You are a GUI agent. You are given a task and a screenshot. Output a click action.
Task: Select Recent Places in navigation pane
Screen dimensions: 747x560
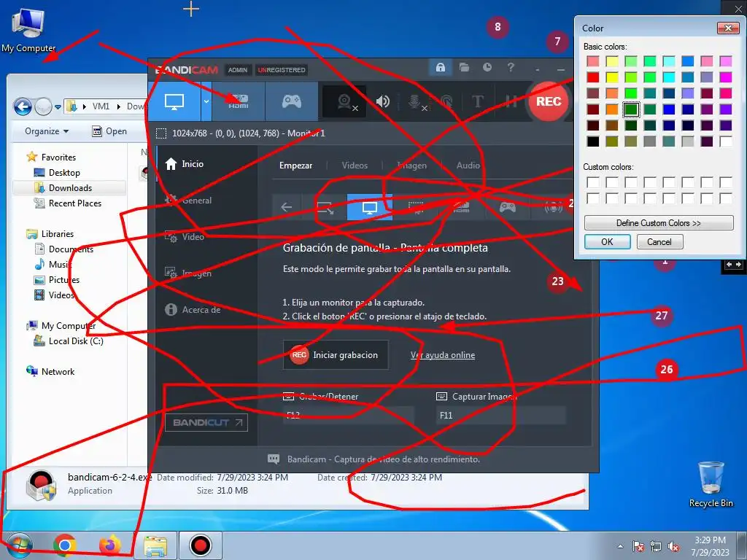[74, 203]
